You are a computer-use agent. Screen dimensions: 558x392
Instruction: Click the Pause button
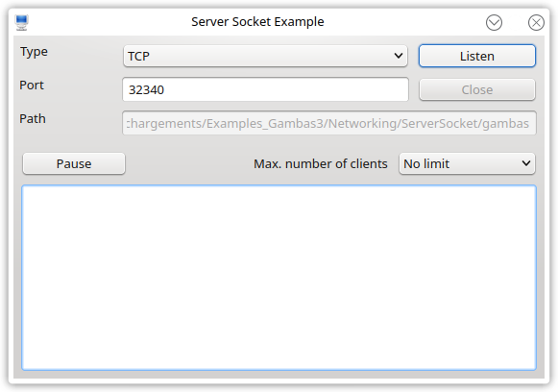click(74, 163)
